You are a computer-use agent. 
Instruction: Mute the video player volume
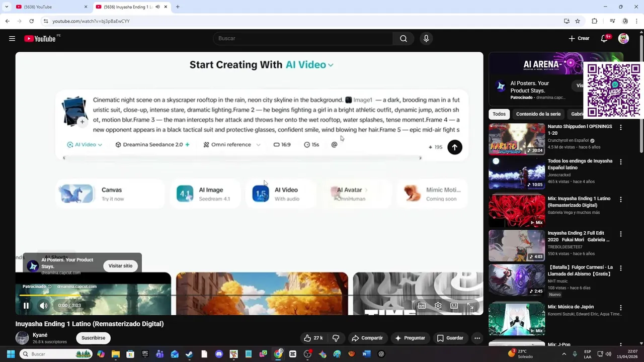44,306
